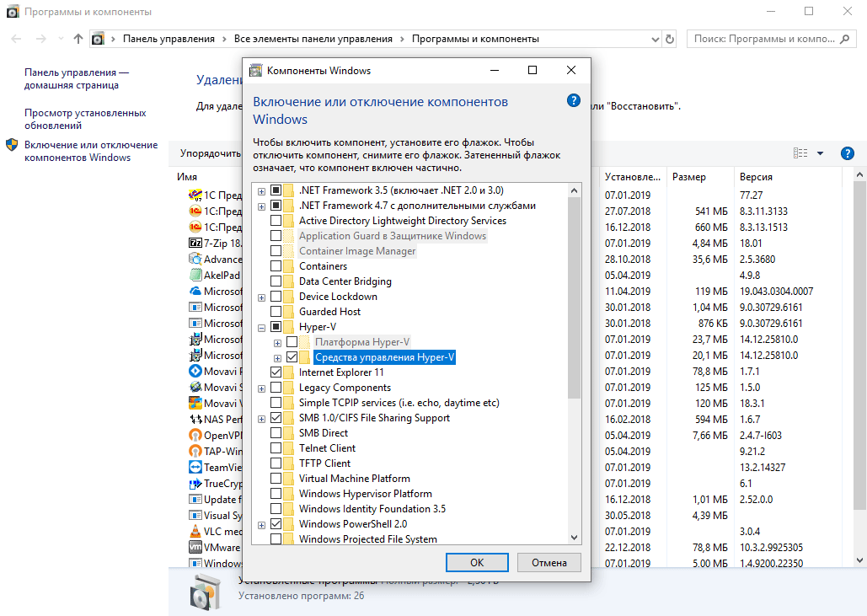This screenshot has height=616, width=867.
Task: Uncheck the Internet Explorer 11 checkbox
Action: (x=276, y=372)
